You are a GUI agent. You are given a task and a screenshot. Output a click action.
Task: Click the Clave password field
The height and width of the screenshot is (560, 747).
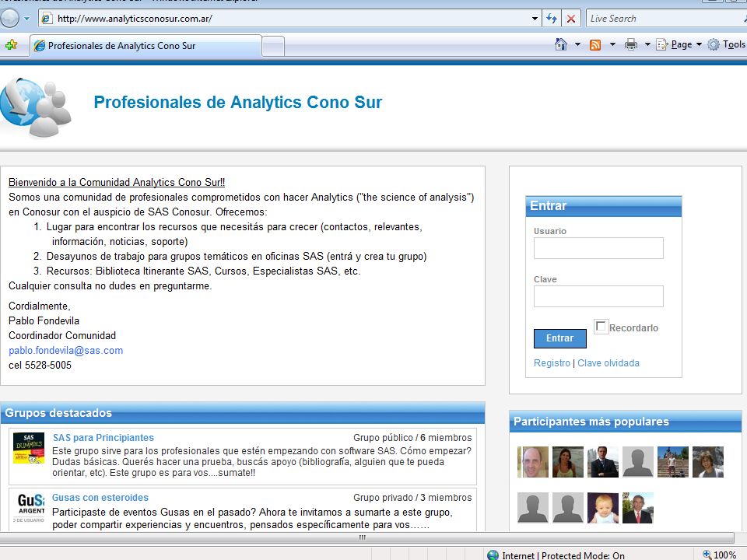click(x=598, y=296)
